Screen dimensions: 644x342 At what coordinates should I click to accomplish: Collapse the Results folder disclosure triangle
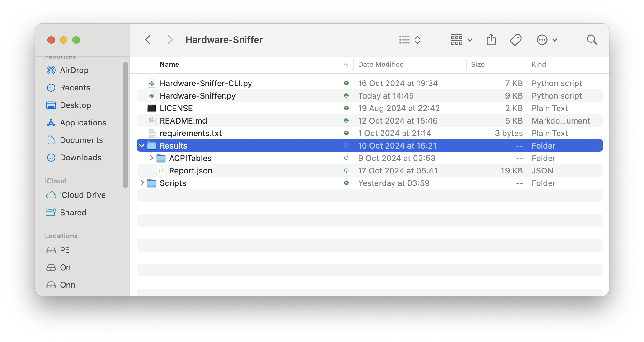[142, 146]
